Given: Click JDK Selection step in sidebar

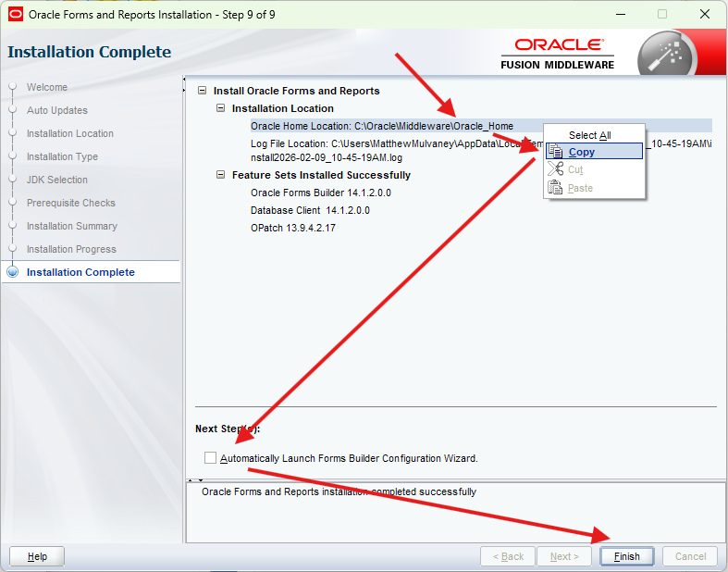Looking at the screenshot, I should (56, 180).
